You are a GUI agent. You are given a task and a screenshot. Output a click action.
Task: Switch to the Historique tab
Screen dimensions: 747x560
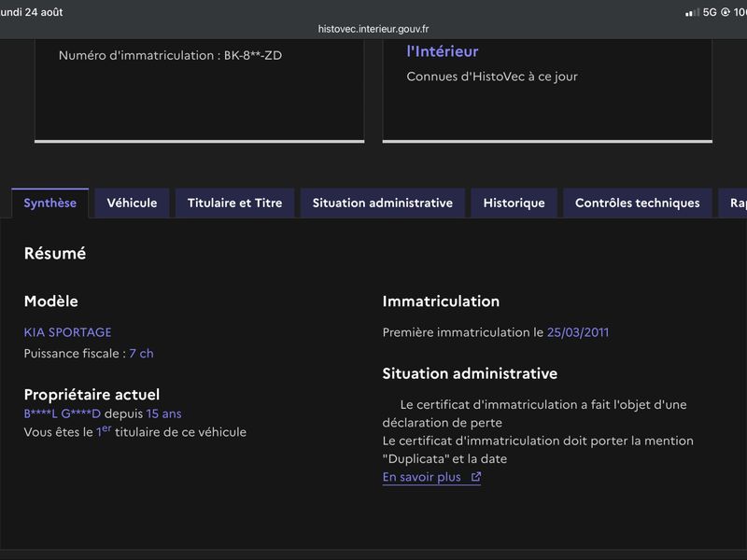[x=514, y=203]
